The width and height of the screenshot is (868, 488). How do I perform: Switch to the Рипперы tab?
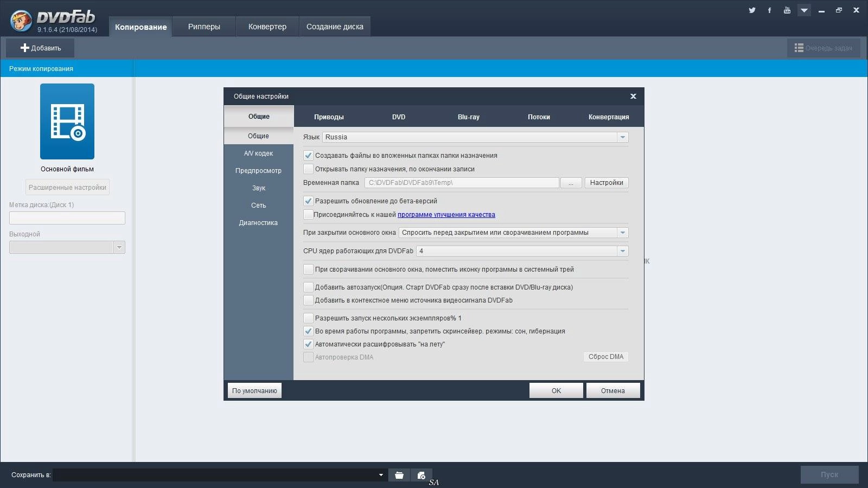point(204,27)
